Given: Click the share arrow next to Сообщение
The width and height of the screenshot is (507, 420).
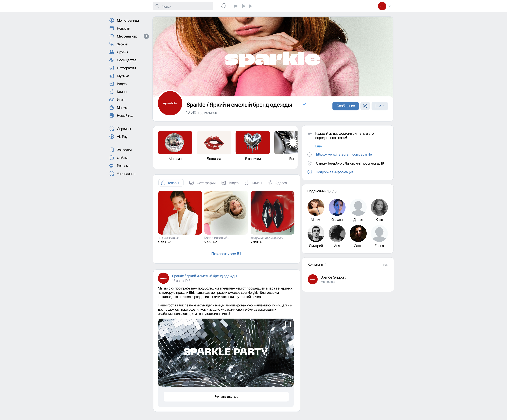Looking at the screenshot, I should [365, 106].
